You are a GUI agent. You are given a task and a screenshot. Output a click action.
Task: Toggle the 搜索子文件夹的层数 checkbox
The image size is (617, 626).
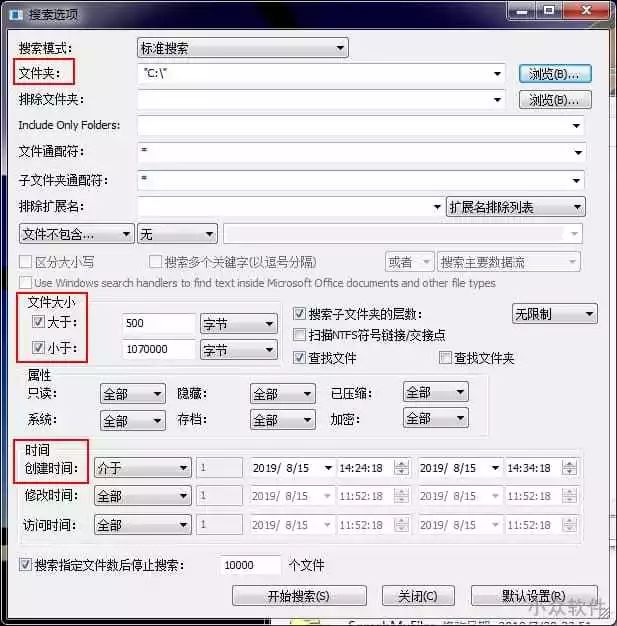click(x=299, y=314)
